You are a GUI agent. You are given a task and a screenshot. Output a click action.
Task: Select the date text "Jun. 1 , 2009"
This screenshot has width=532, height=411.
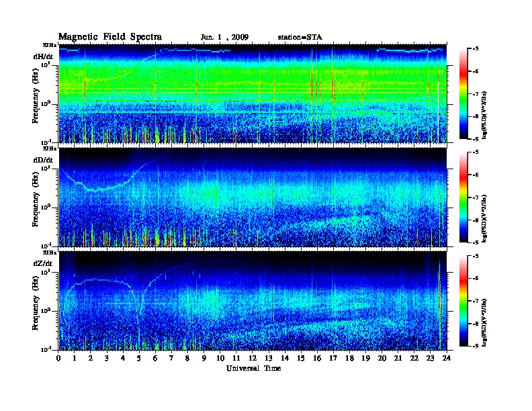224,38
